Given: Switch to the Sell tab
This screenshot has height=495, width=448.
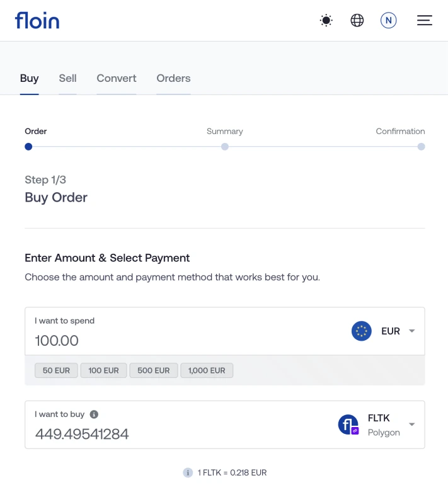Looking at the screenshot, I should [67, 78].
